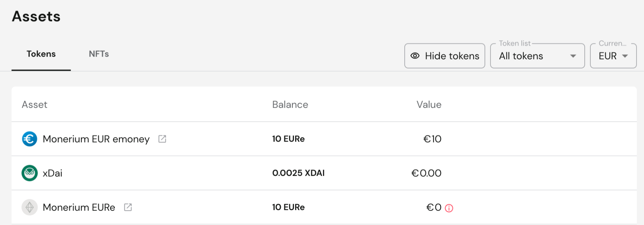
Task: Click the red info icon next to €0 value
Action: (x=449, y=208)
